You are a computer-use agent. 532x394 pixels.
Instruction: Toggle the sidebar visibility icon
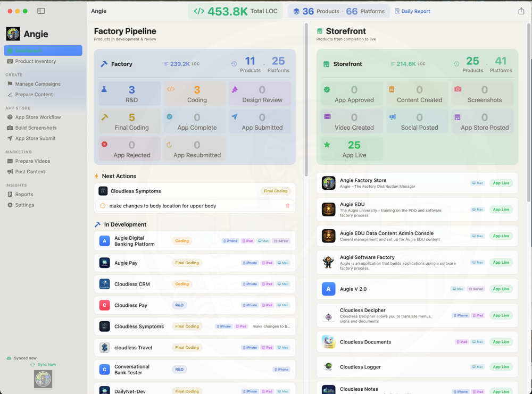(x=41, y=11)
